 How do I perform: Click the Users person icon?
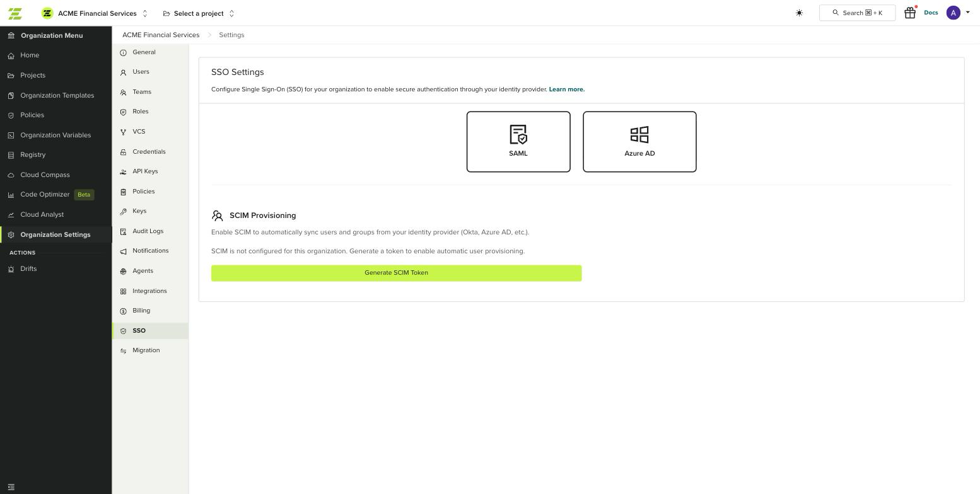coord(123,72)
